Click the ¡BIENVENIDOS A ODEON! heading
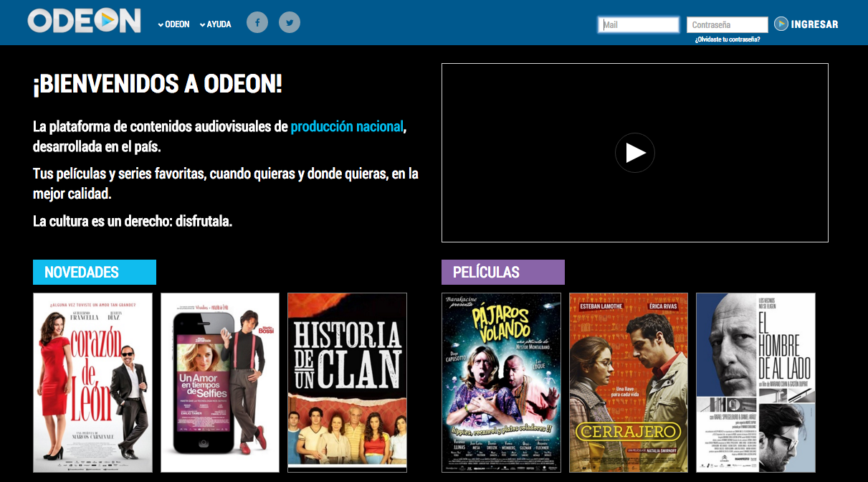The height and width of the screenshot is (482, 868). click(x=158, y=85)
